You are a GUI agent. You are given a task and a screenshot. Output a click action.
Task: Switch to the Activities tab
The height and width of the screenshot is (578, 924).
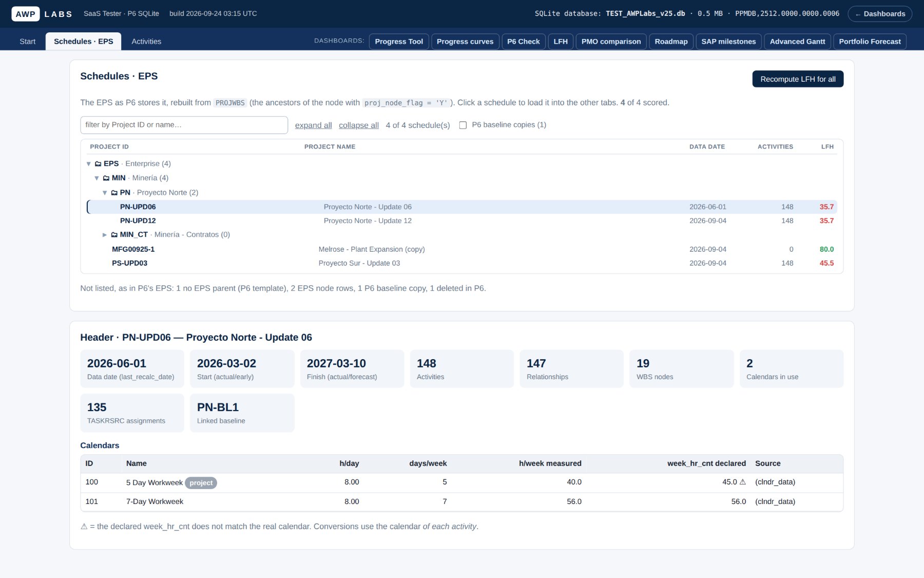click(146, 41)
